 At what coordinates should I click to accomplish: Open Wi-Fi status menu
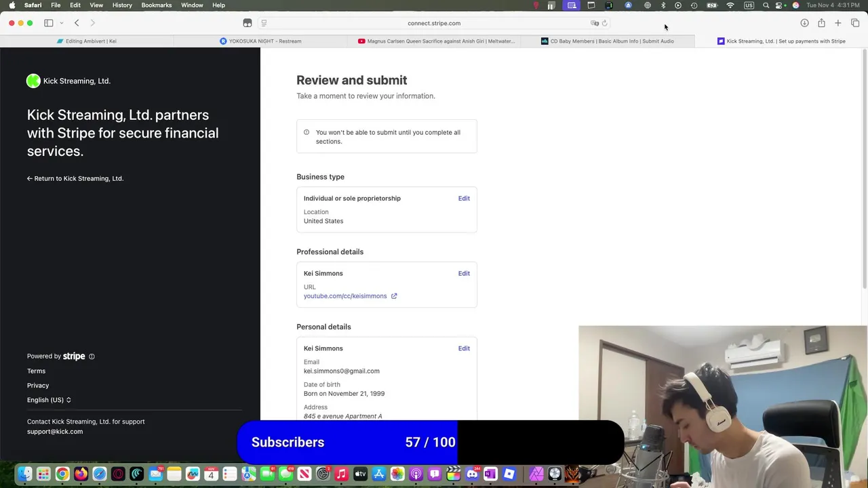tap(730, 5)
